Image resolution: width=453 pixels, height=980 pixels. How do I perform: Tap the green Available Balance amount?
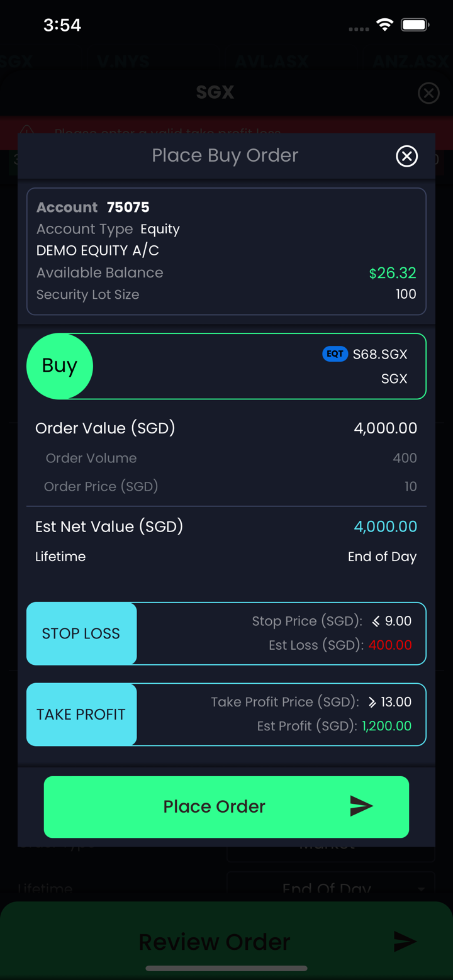[x=393, y=273]
